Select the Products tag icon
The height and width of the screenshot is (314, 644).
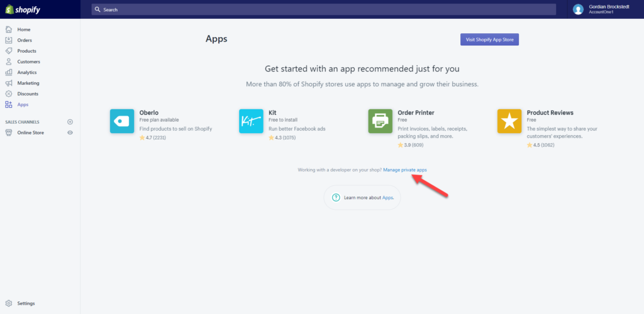coord(9,51)
